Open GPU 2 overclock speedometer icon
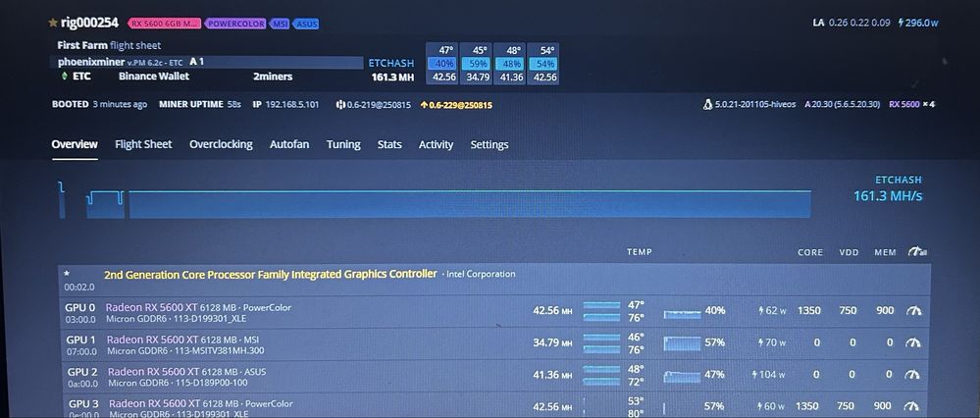Image resolution: width=980 pixels, height=418 pixels. coord(912,374)
